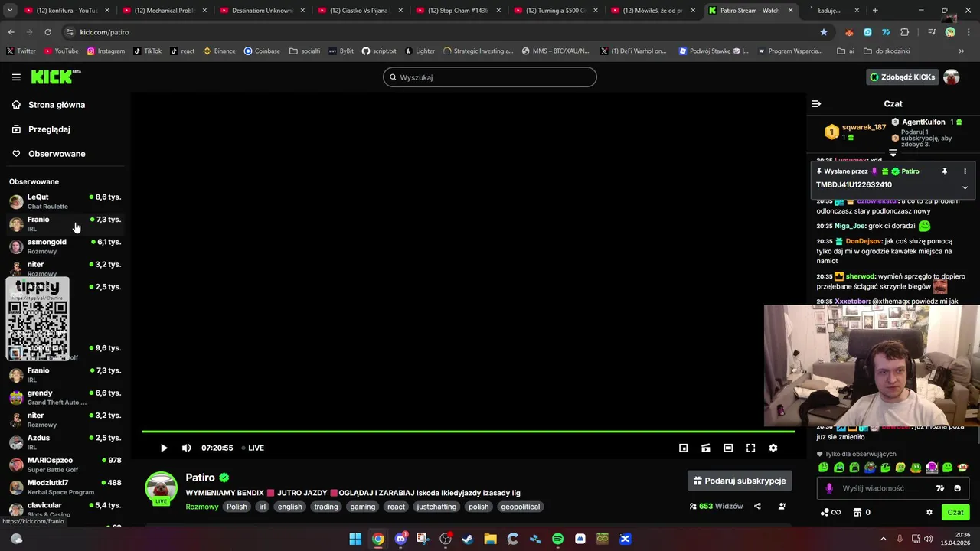Show hidden system tray icons

tap(883, 539)
